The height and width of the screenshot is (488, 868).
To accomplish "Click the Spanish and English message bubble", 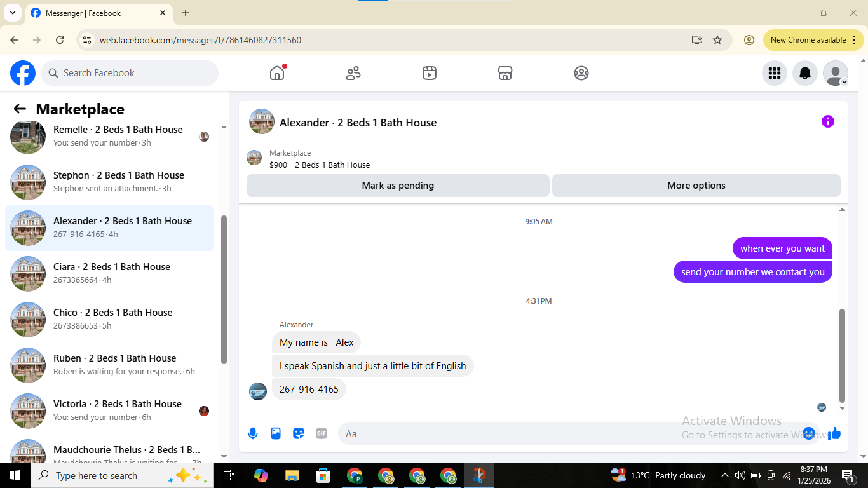I will coord(373,366).
